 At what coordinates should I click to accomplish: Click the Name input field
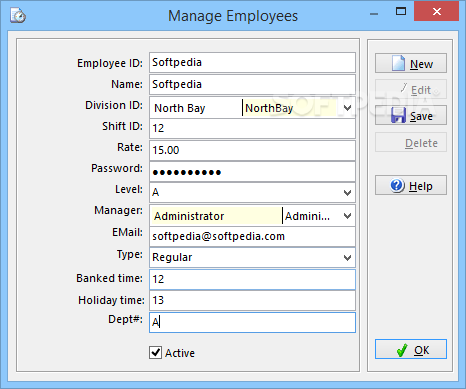click(252, 84)
